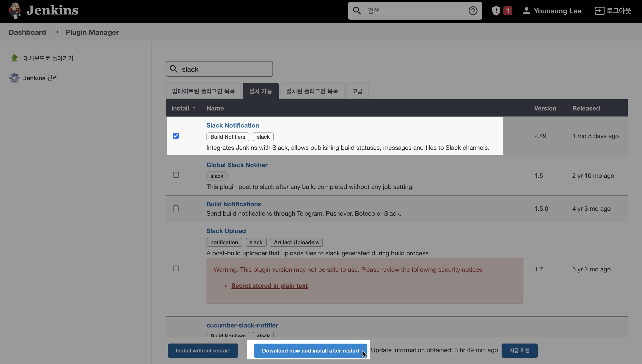Screen dimensions: 642x364
Task: Click the green up-arrow dashboard icon
Action: coord(14,58)
